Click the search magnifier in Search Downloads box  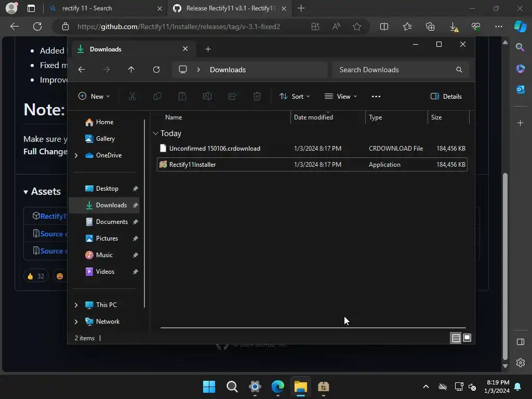tap(459, 70)
